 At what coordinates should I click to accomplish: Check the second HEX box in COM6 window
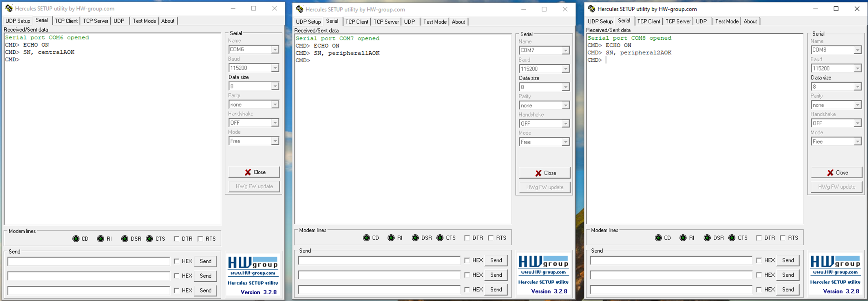coord(176,276)
